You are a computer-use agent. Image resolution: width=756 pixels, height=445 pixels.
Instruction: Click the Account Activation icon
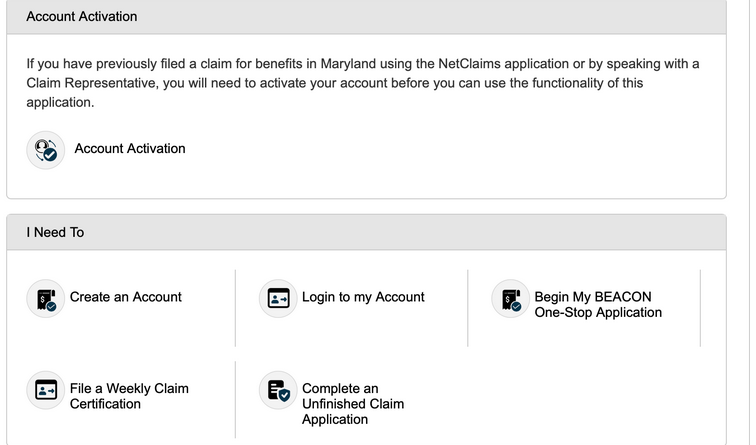pos(45,150)
